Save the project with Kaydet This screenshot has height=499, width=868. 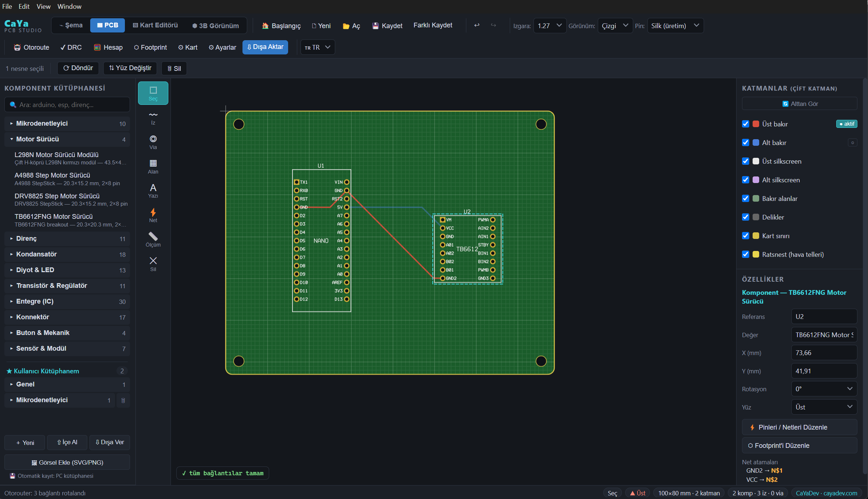(x=387, y=26)
